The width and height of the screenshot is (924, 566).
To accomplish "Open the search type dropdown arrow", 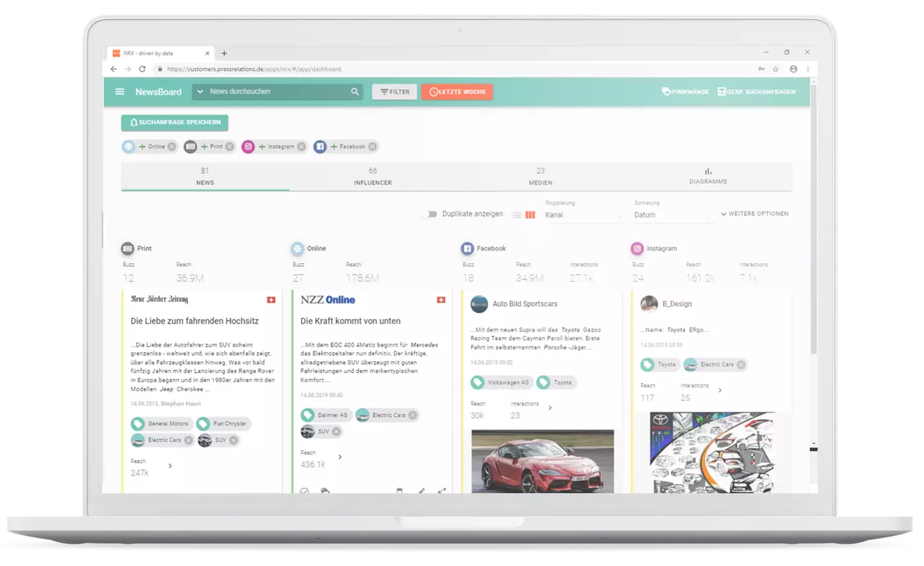I will 200,92.
